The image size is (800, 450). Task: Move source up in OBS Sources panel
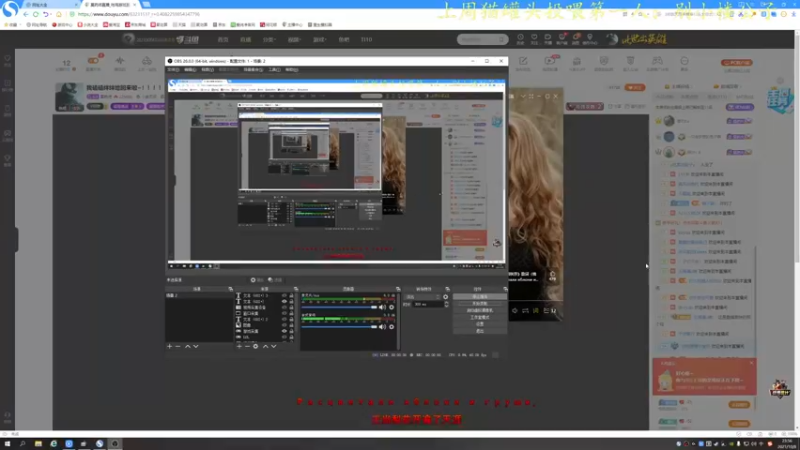coord(265,346)
